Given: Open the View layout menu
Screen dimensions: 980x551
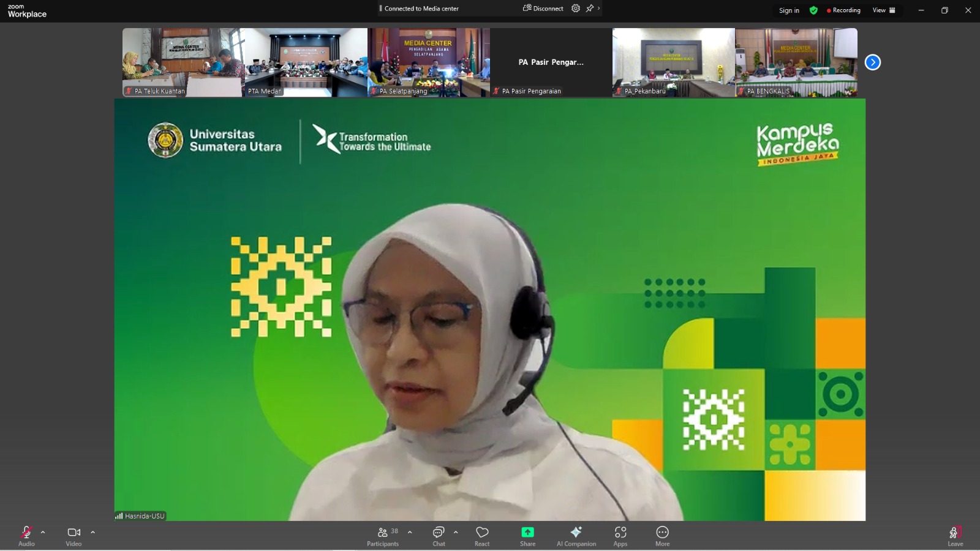Looking at the screenshot, I should [884, 10].
